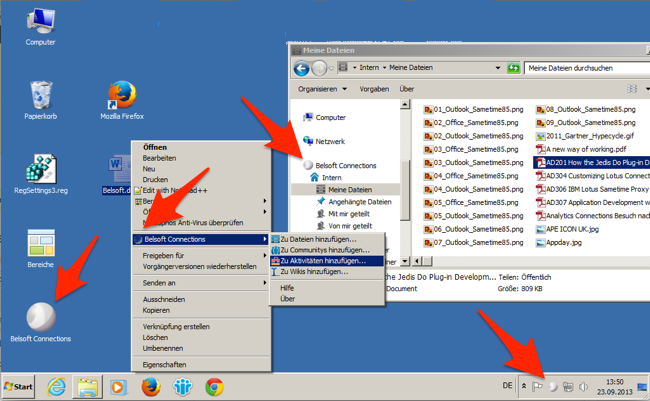Click the network tray icon

568,387
